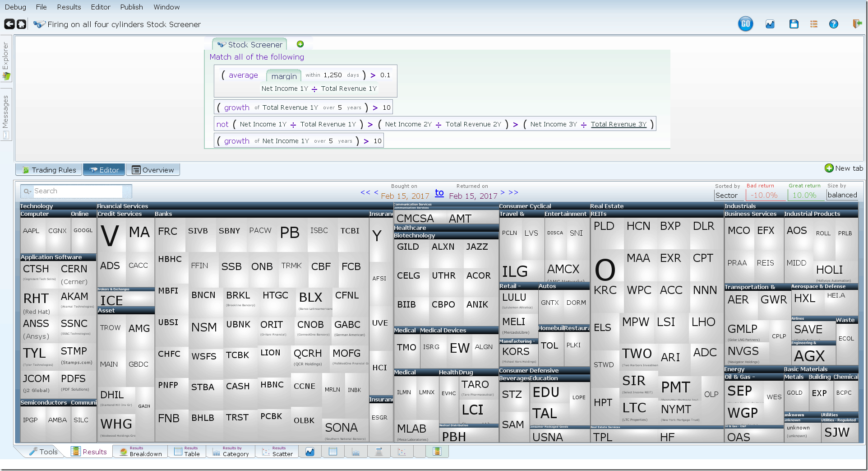Select the Editor tab
Image resolution: width=868 pixels, height=471 pixels.
[x=104, y=170]
